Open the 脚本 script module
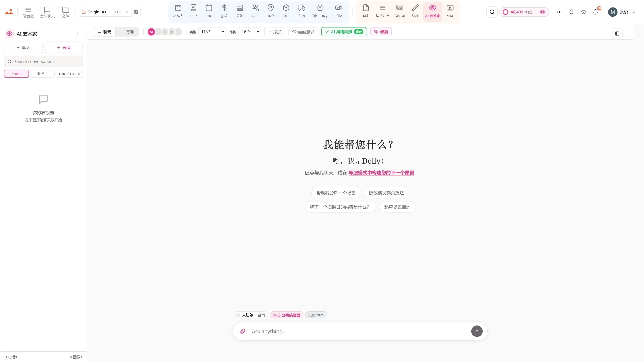The image size is (644, 362). [x=366, y=12]
